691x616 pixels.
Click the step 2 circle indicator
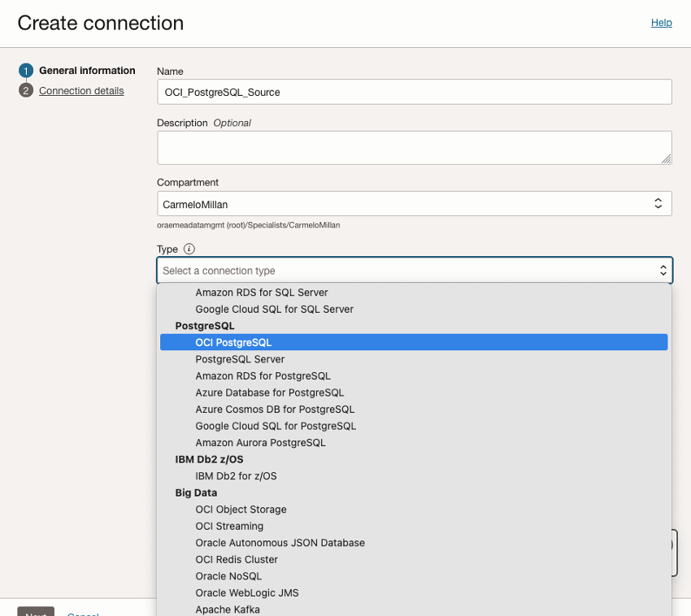26,91
